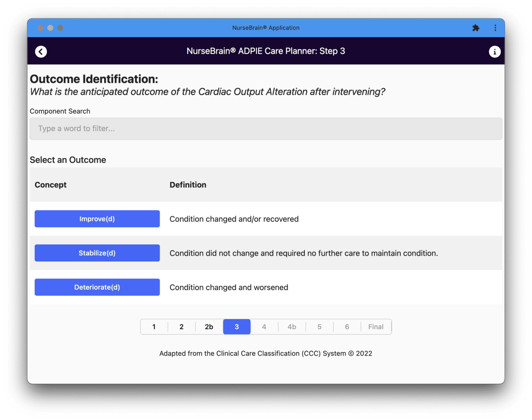532x420 pixels.
Task: Click the CCC System copyright footer text
Action: tap(266, 353)
